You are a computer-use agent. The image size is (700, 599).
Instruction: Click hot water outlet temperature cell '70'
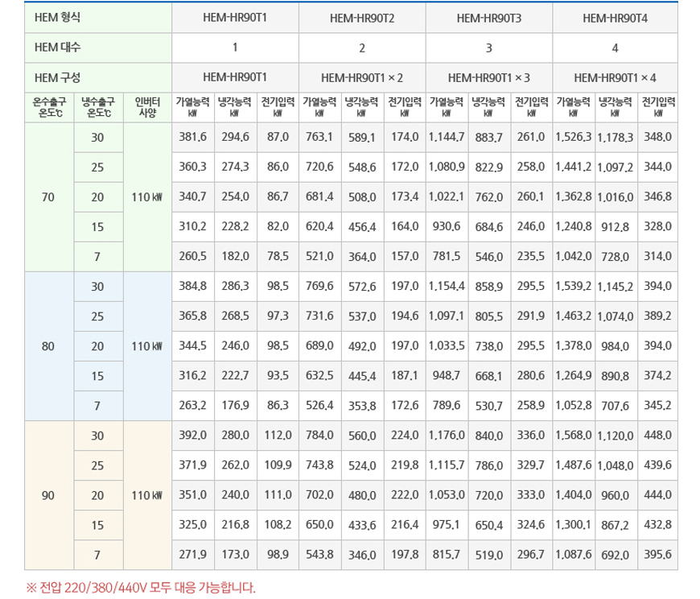[48, 197]
